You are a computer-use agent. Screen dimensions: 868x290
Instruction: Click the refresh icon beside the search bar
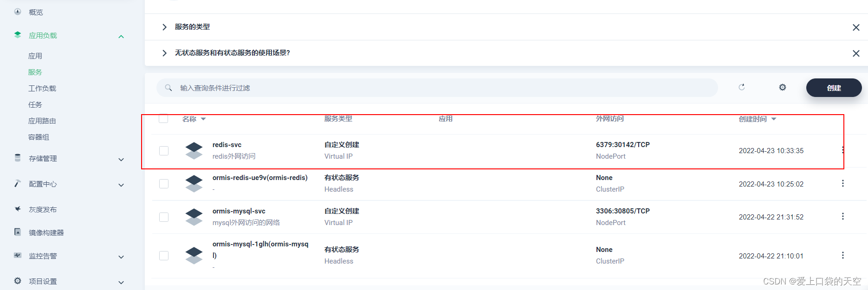pyautogui.click(x=741, y=87)
